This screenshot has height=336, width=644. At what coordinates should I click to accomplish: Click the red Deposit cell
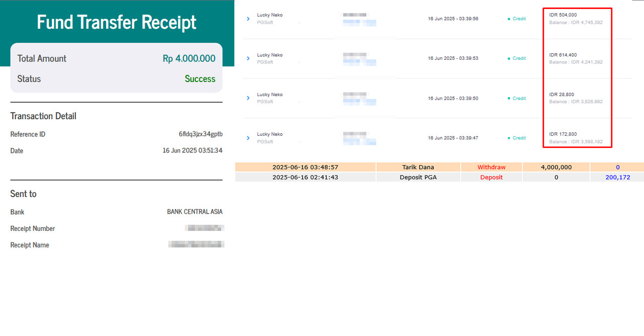pos(492,177)
